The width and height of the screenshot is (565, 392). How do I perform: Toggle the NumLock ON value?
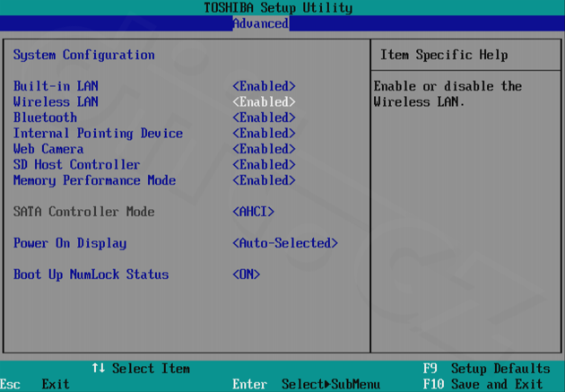(x=246, y=274)
